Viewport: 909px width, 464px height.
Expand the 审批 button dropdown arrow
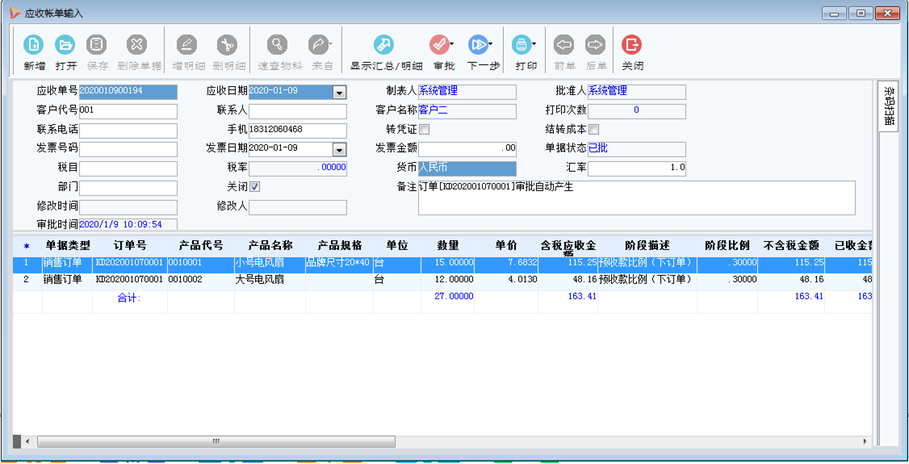coord(452,45)
